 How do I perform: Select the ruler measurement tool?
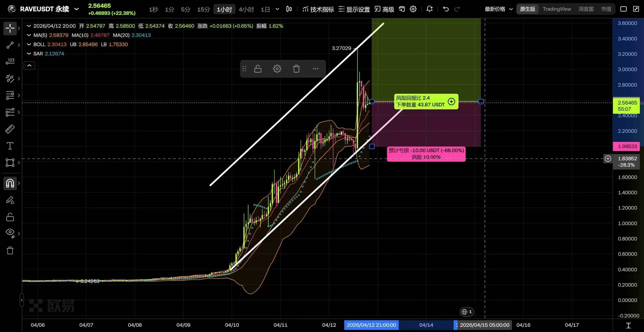click(x=10, y=129)
